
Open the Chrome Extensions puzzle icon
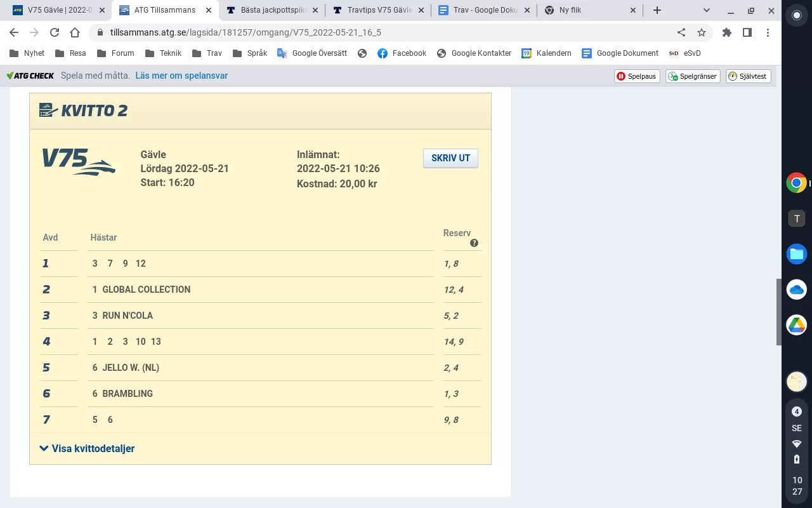(x=727, y=32)
